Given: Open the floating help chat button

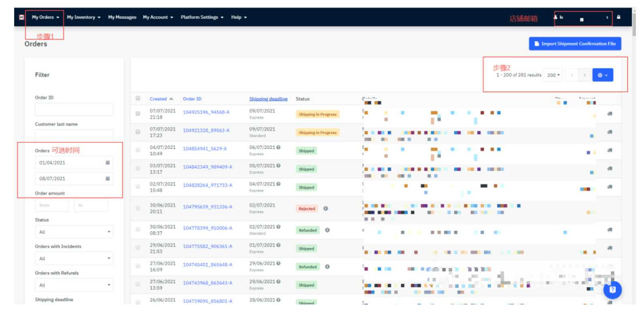Looking at the screenshot, I should tap(612, 289).
